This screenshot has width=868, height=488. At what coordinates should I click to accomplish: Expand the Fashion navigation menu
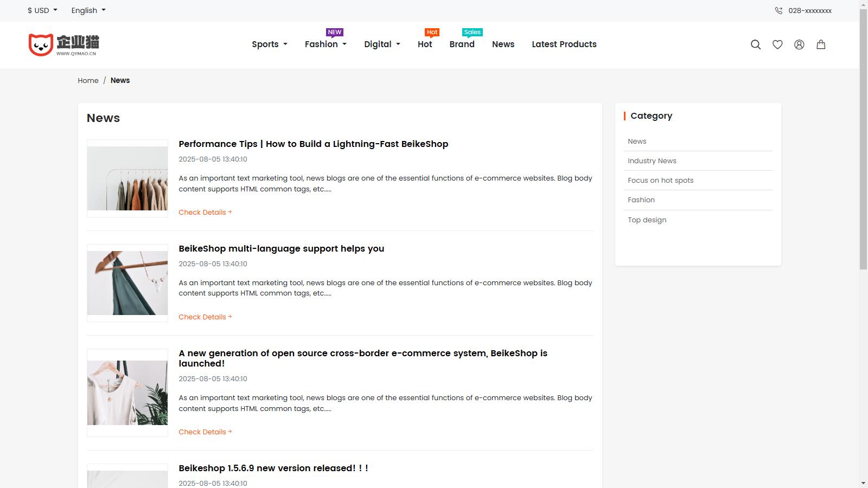[325, 44]
